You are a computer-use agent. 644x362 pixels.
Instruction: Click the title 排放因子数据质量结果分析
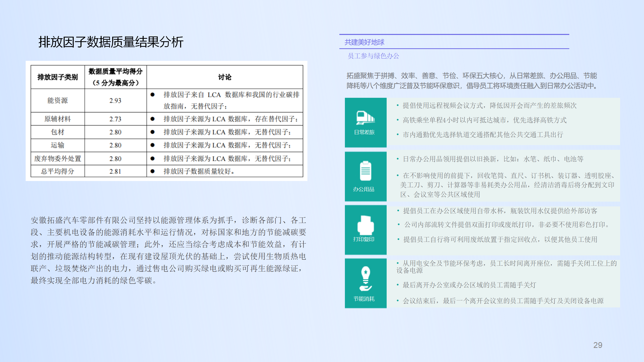click(x=111, y=42)
